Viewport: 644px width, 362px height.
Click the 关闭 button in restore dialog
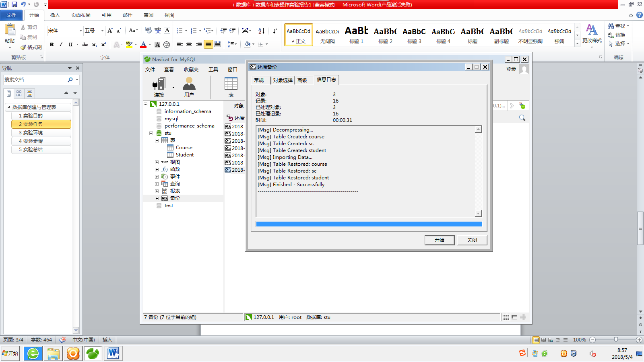[472, 240]
